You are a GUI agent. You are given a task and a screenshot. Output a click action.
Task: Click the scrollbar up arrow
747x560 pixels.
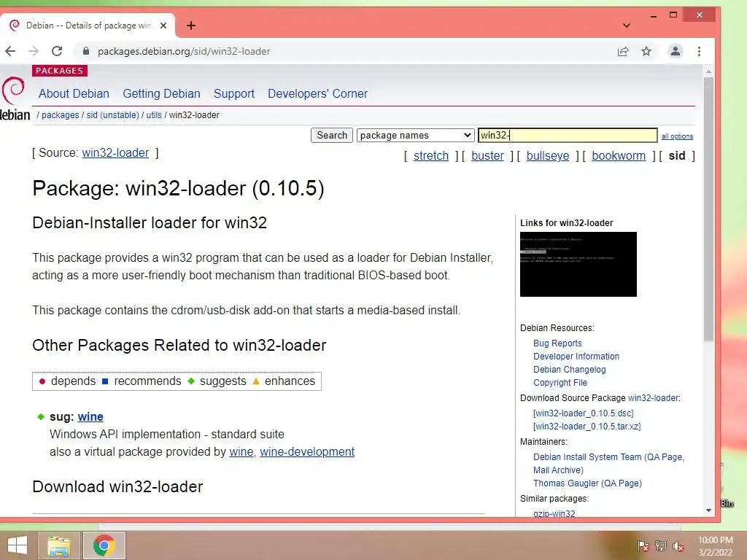(x=708, y=71)
